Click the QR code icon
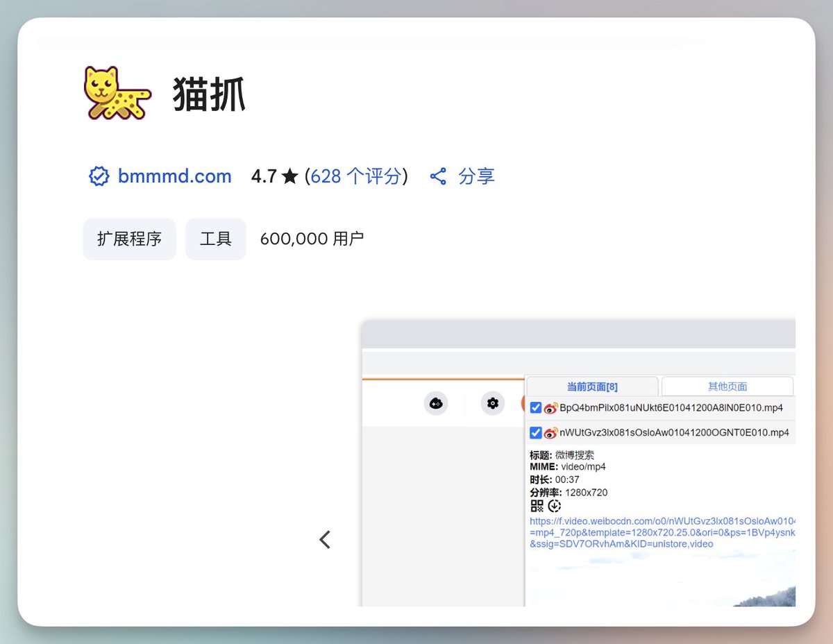This screenshot has width=833, height=644. (x=537, y=506)
